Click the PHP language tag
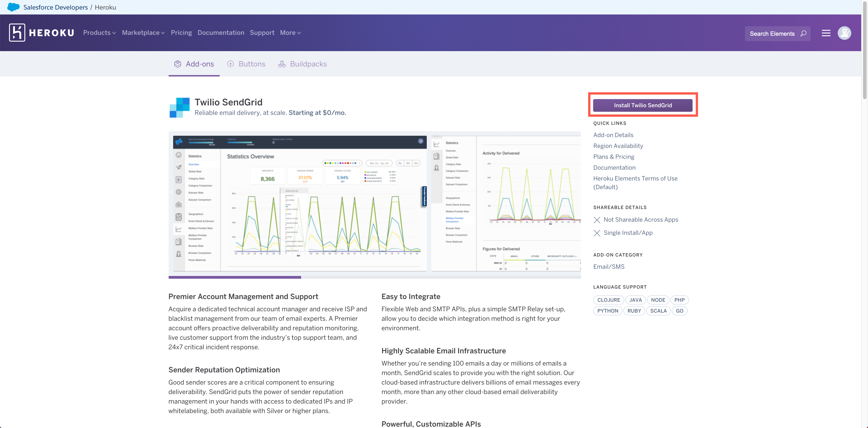The image size is (868, 428). click(679, 300)
